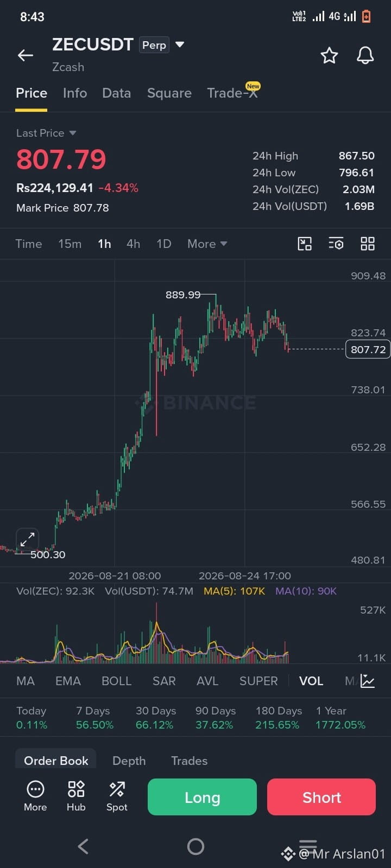Select the AVL indicator
Screen dimensions: 391x868
(207, 681)
